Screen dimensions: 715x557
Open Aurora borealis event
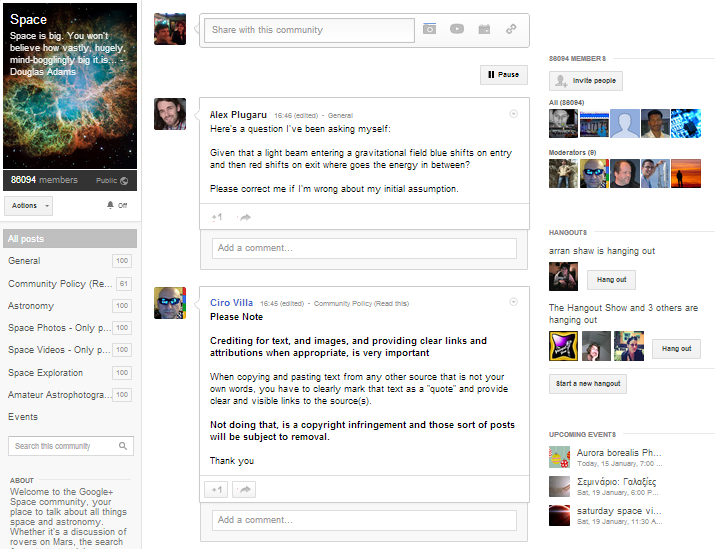point(619,453)
